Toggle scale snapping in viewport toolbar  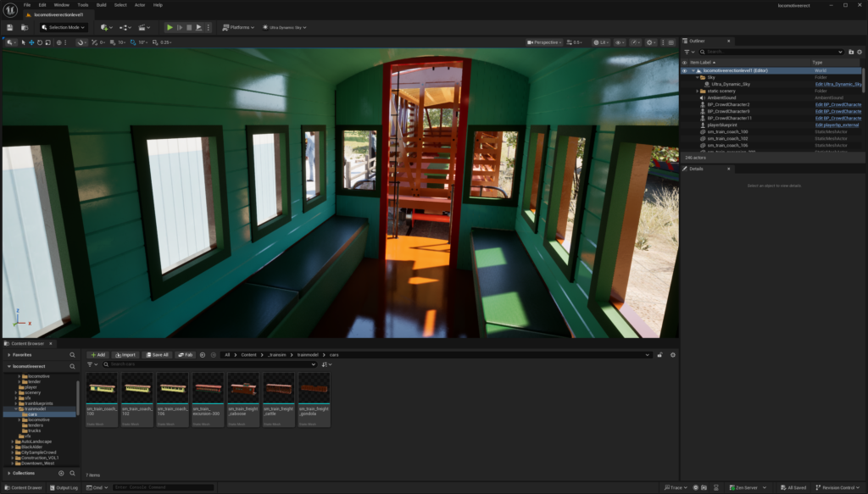153,42
